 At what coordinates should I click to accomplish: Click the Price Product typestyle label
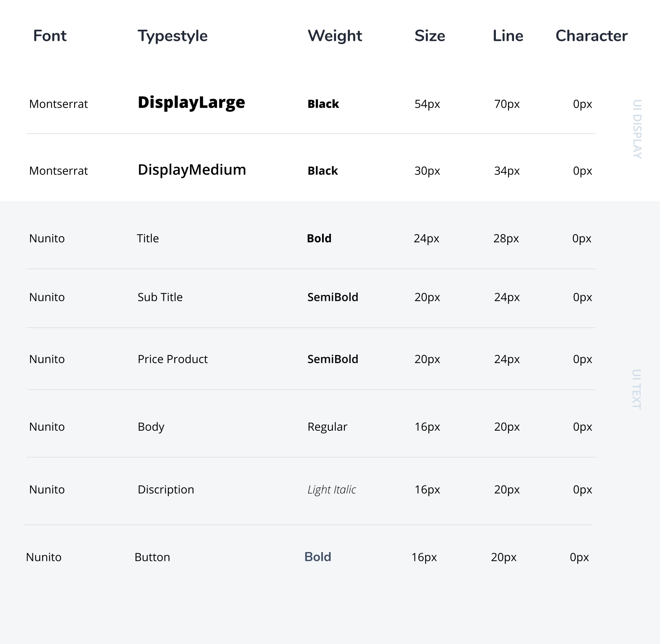point(173,359)
